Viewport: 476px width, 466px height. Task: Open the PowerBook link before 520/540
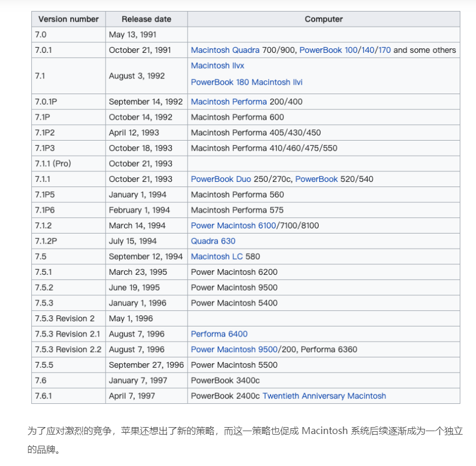(316, 179)
